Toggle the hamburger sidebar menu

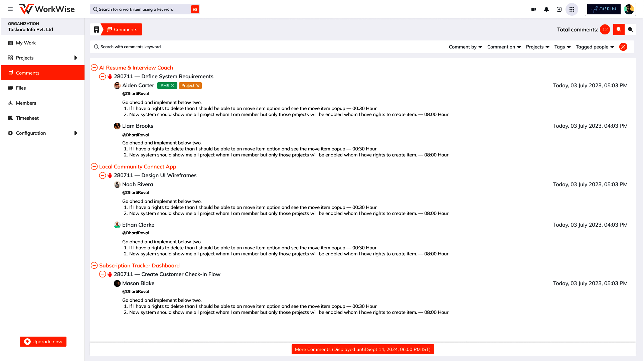pos(10,9)
